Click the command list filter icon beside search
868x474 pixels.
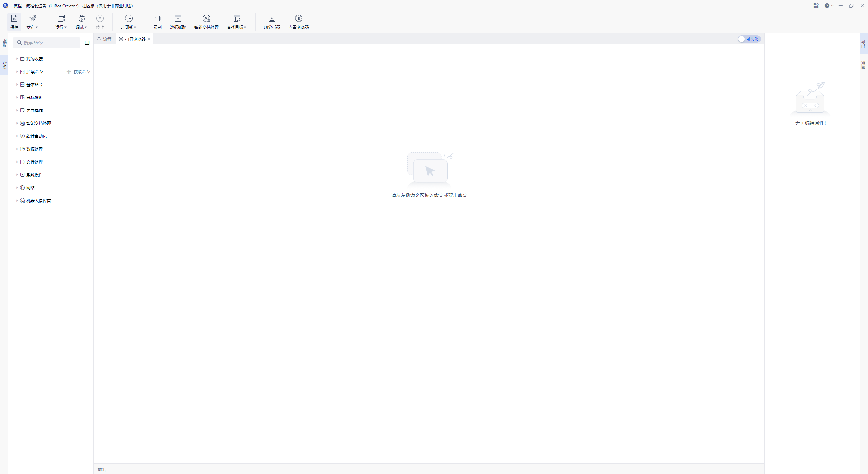pyautogui.click(x=87, y=43)
